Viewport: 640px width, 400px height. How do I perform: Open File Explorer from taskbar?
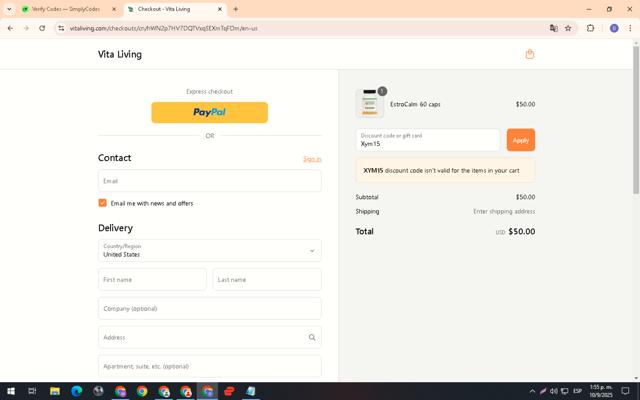click(55, 391)
